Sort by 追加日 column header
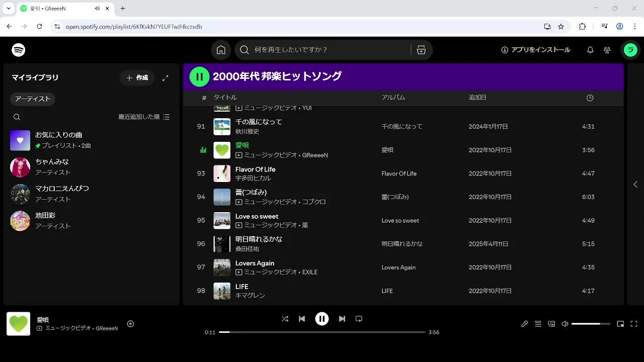The height and width of the screenshot is (362, 644). [x=477, y=98]
